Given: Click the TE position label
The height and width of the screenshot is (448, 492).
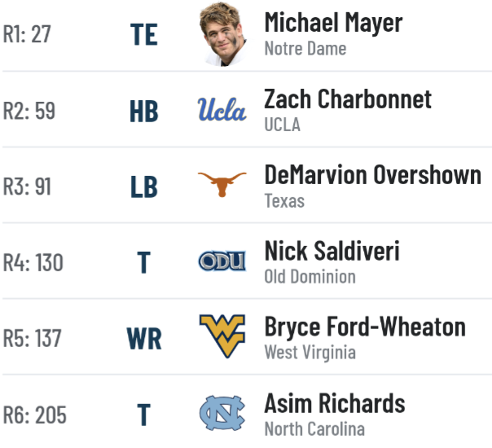Looking at the screenshot, I should 144,34.
